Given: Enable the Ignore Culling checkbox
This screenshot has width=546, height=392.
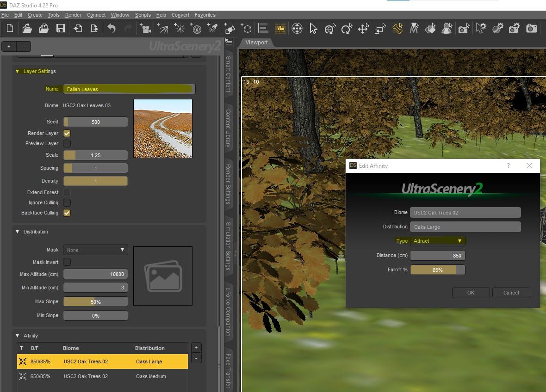Looking at the screenshot, I should click(x=67, y=202).
